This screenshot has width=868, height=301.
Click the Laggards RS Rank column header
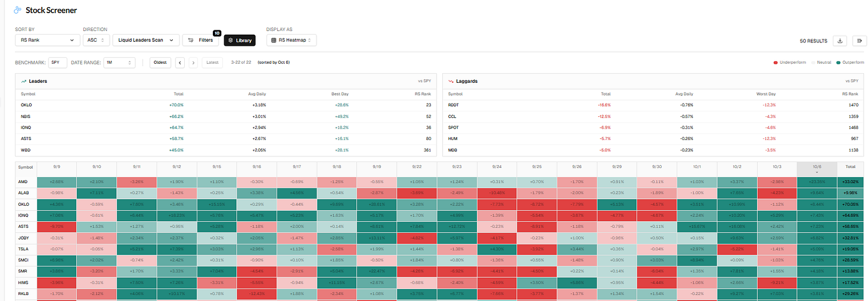pyautogui.click(x=850, y=94)
